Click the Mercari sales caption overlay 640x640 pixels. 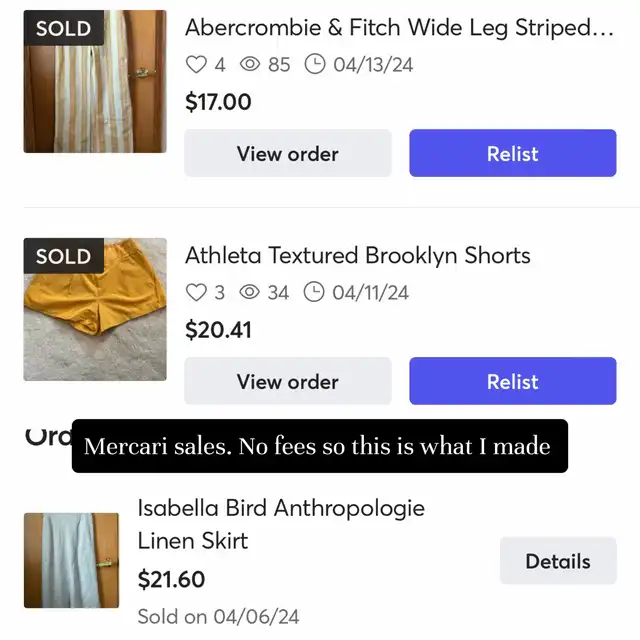point(320,446)
